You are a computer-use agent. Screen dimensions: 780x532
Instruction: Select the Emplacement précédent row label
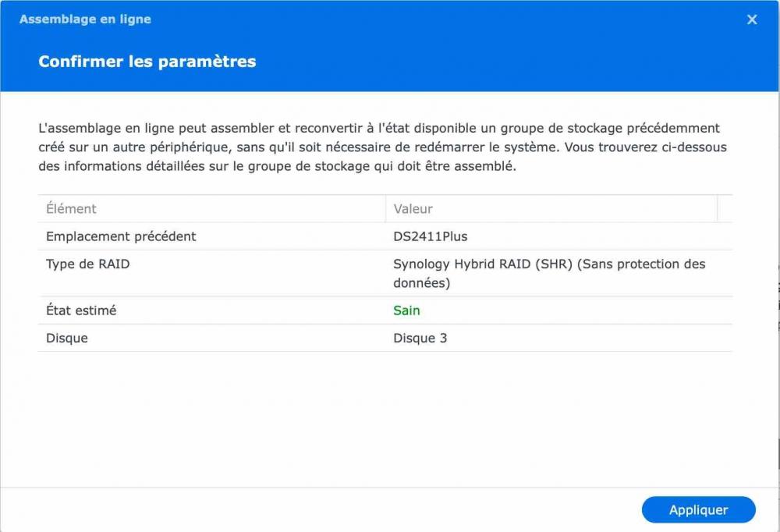[121, 236]
